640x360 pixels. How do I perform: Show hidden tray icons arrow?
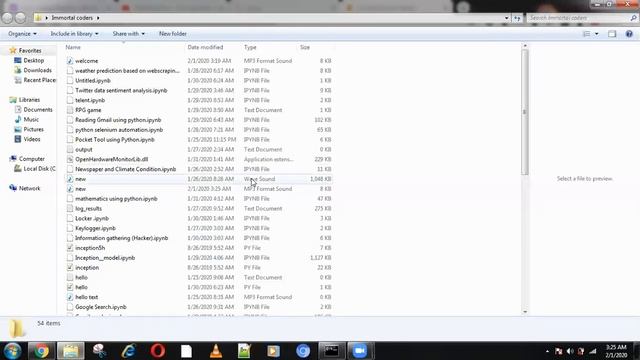547,351
